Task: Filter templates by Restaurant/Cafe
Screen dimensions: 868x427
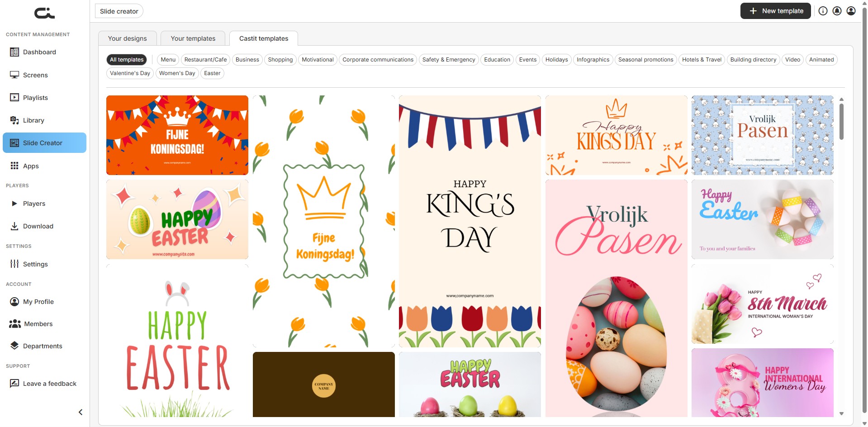Action: pos(206,60)
